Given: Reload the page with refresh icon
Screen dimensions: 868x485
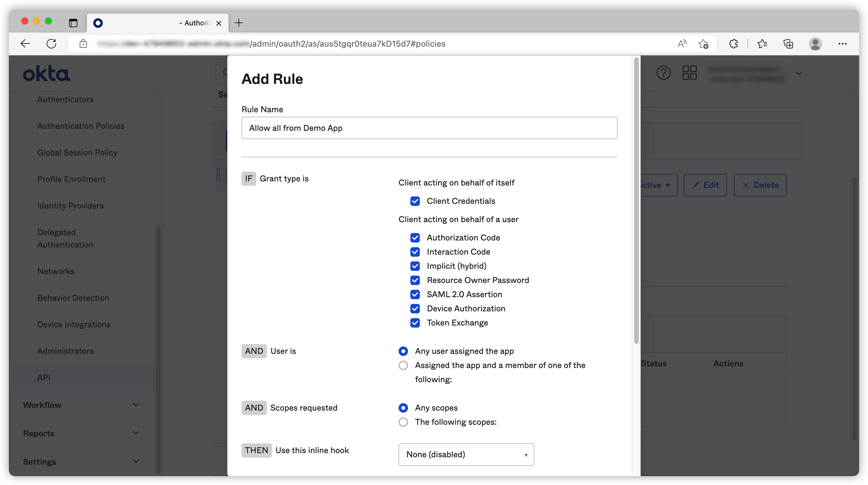Looking at the screenshot, I should 51,44.
